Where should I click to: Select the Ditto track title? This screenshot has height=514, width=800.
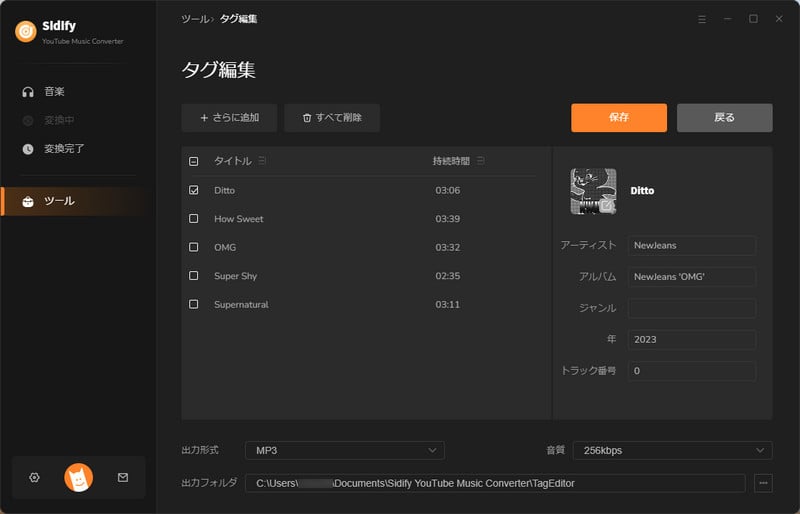coord(224,190)
